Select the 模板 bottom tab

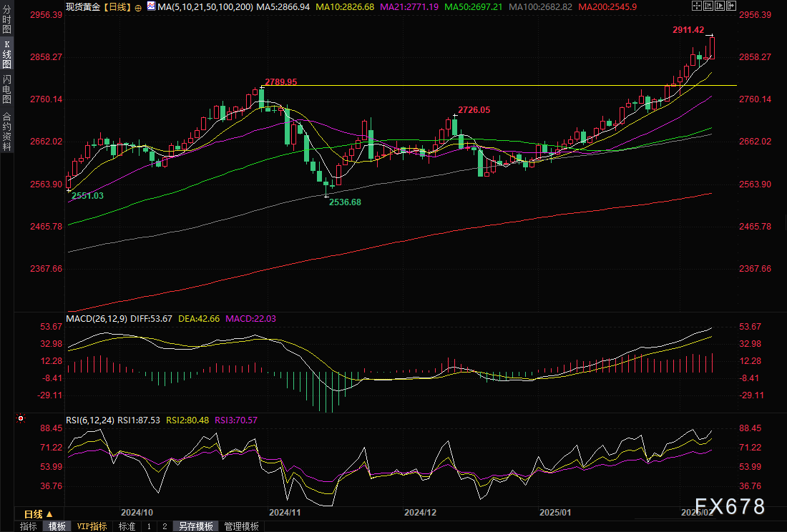click(x=57, y=526)
